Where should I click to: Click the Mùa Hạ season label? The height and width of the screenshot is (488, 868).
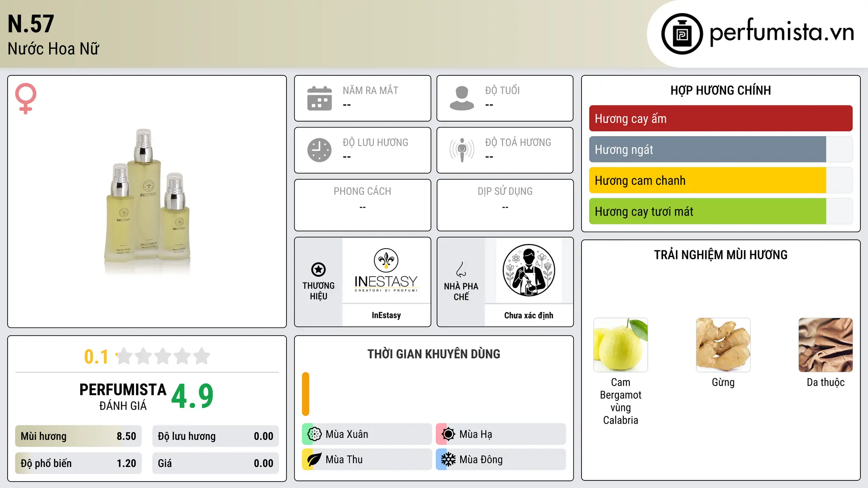[476, 434]
